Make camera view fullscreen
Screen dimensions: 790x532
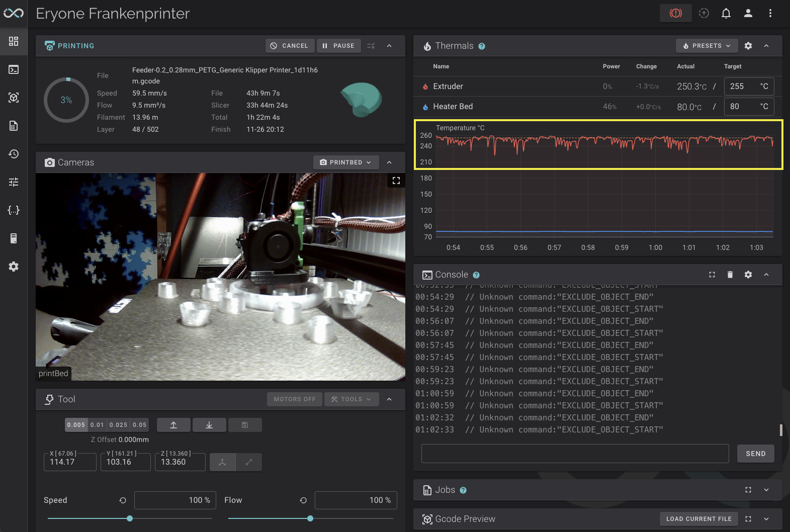click(396, 181)
